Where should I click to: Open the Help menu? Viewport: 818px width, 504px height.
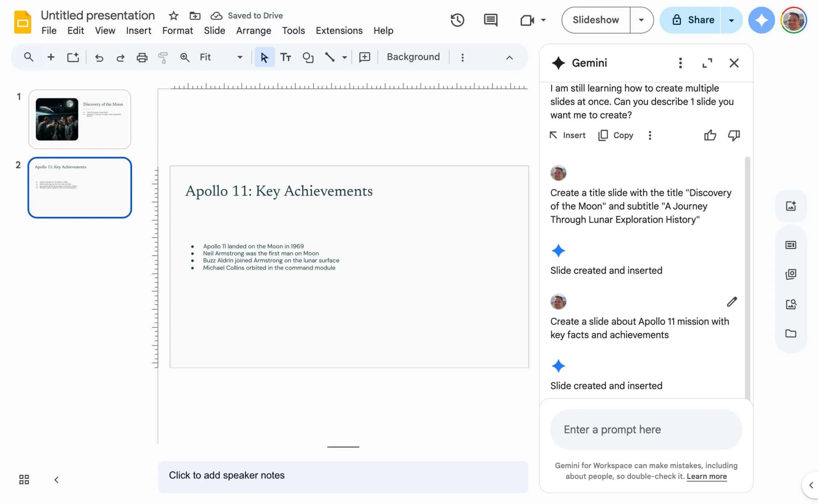click(x=383, y=31)
